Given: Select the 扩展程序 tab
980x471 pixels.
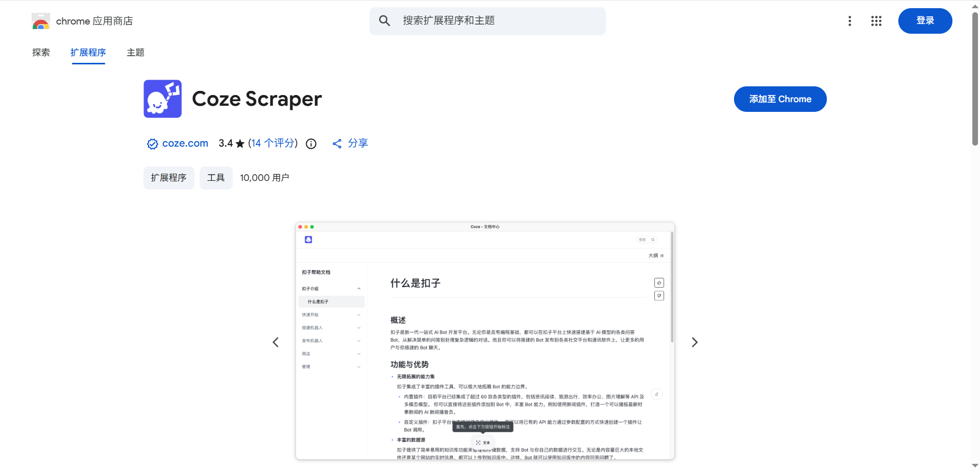Looking at the screenshot, I should pyautogui.click(x=88, y=53).
